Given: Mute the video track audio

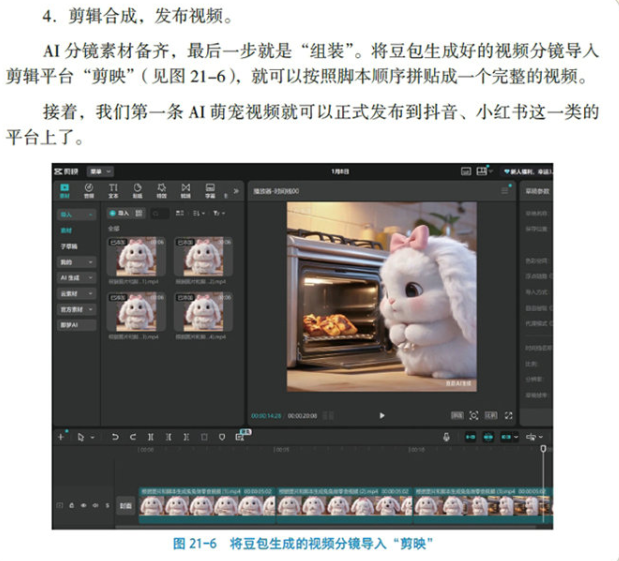Looking at the screenshot, I should pos(95,505).
